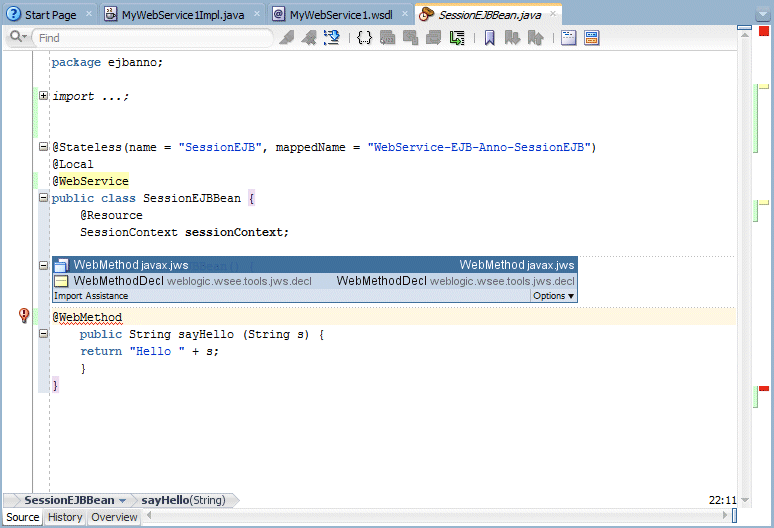
Task: Click the WebMethodDecl item icon
Action: pos(61,281)
